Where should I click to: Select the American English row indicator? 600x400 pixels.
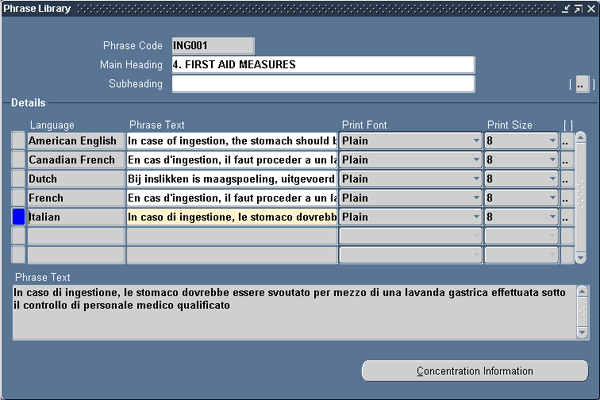17,141
